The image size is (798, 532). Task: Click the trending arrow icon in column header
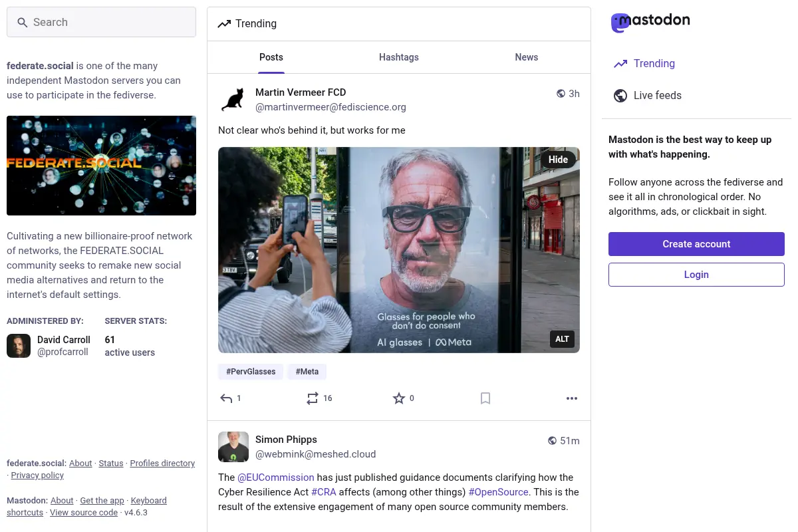[x=224, y=24]
